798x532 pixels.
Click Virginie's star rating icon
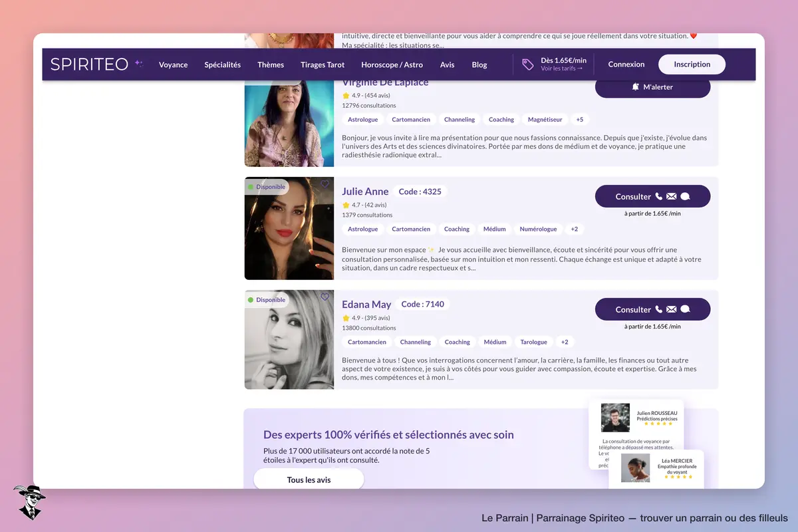(x=346, y=95)
